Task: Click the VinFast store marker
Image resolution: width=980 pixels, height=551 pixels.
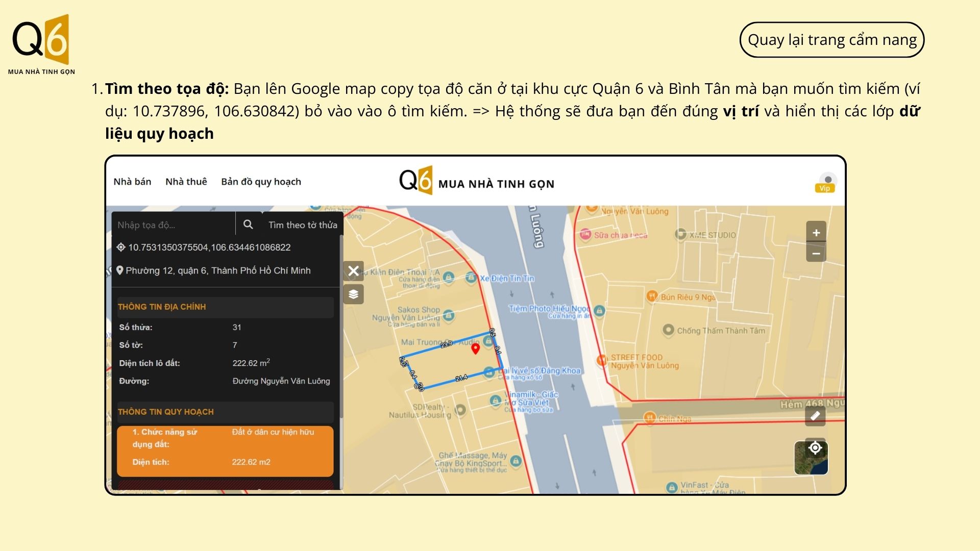Action: click(x=672, y=487)
